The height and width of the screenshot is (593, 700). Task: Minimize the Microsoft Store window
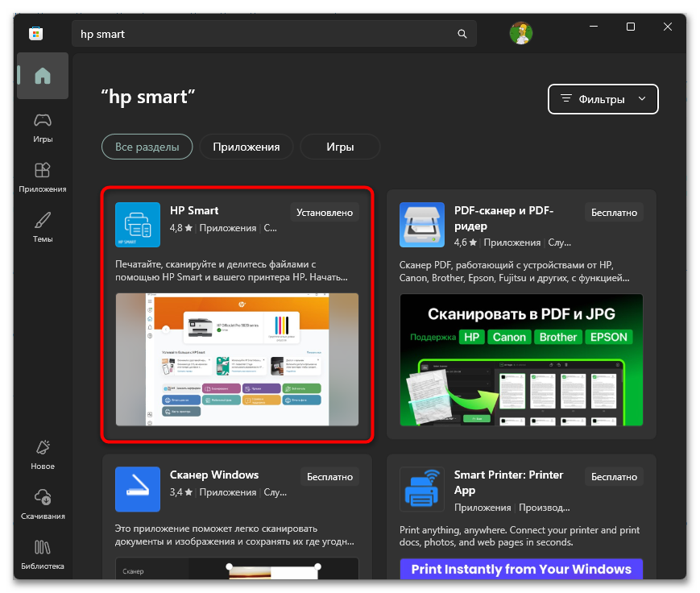point(594,27)
